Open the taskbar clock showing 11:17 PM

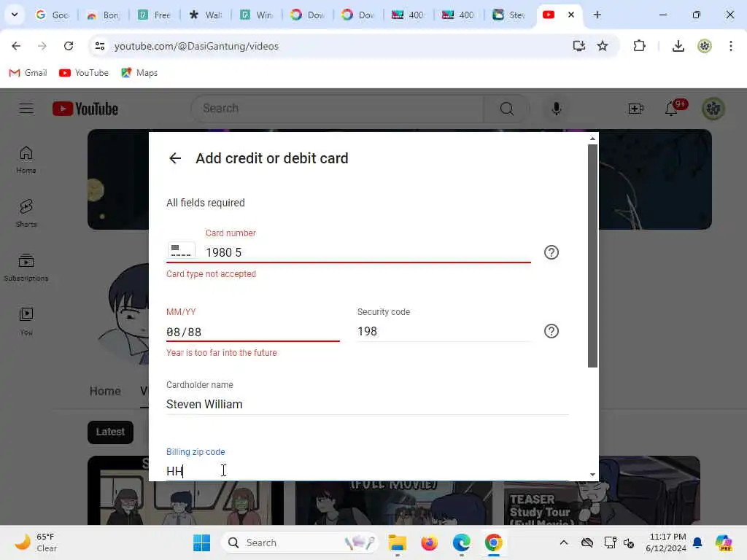coord(667,542)
